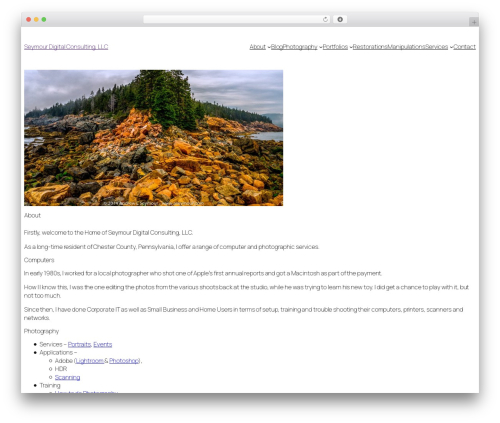Follow the Events link
The width and height of the screenshot is (500, 423).
103,344
